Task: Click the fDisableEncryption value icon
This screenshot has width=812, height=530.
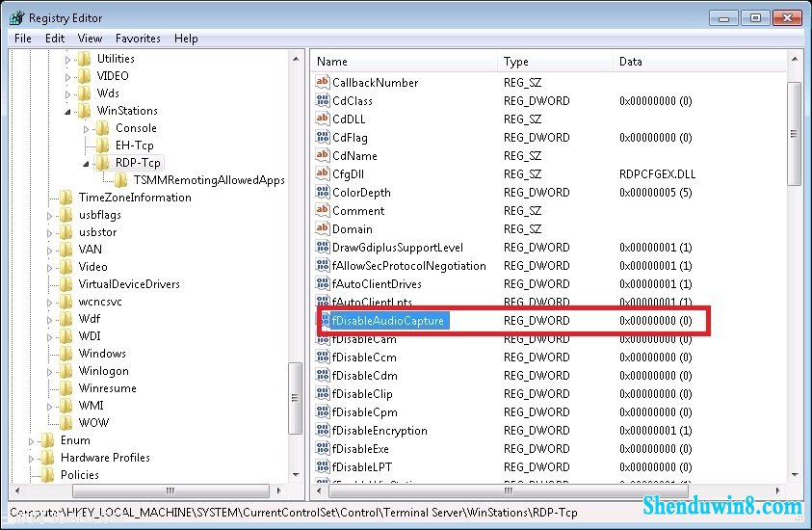Action: point(322,430)
